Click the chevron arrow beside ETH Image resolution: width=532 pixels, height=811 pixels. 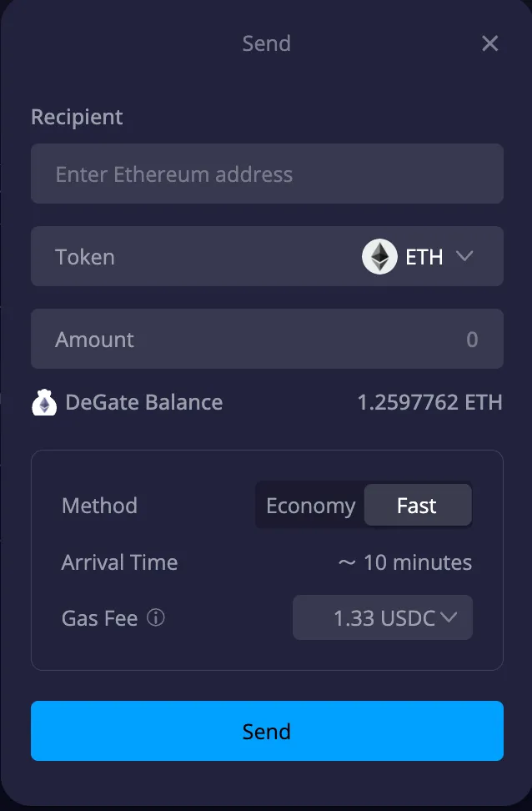tap(464, 256)
